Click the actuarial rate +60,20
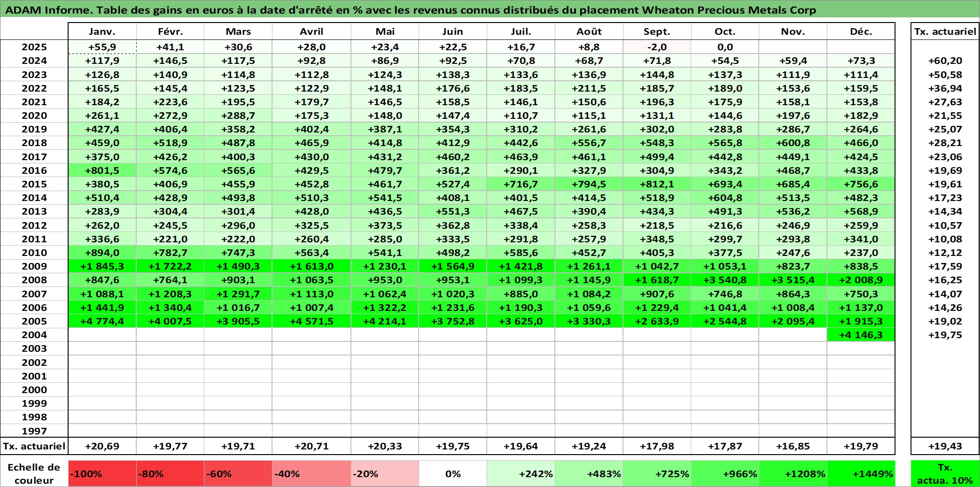This screenshot has width=980, height=487. pos(945,61)
